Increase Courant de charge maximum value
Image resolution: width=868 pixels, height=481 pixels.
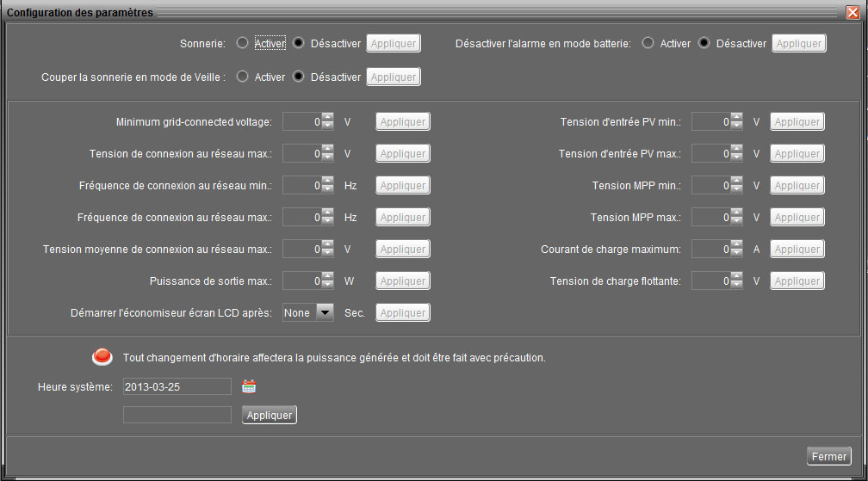coord(736,244)
